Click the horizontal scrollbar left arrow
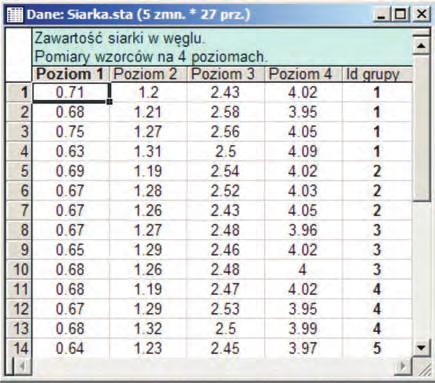 [x=22, y=366]
